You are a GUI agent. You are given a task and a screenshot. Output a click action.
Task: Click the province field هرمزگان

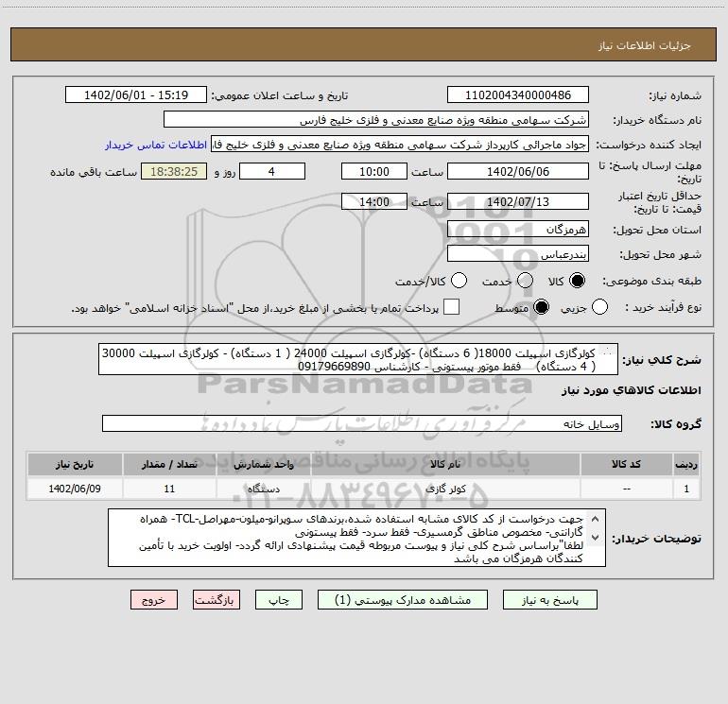(x=518, y=230)
